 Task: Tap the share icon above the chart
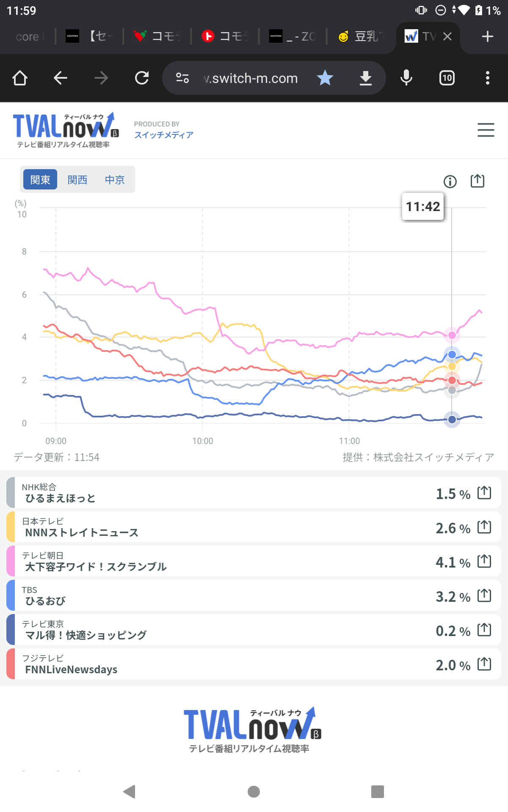(x=478, y=181)
